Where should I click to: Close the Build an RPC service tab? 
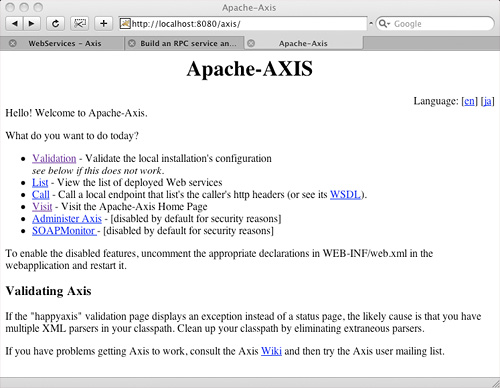[132, 43]
